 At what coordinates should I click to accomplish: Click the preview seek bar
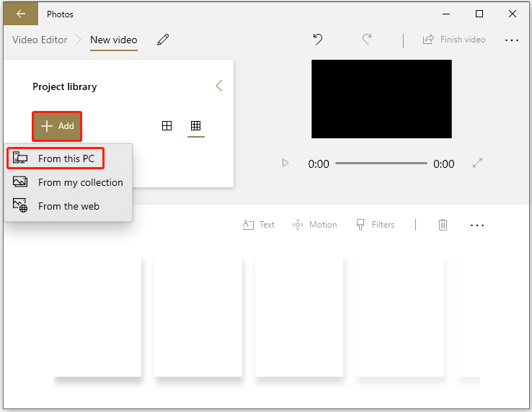(x=381, y=163)
